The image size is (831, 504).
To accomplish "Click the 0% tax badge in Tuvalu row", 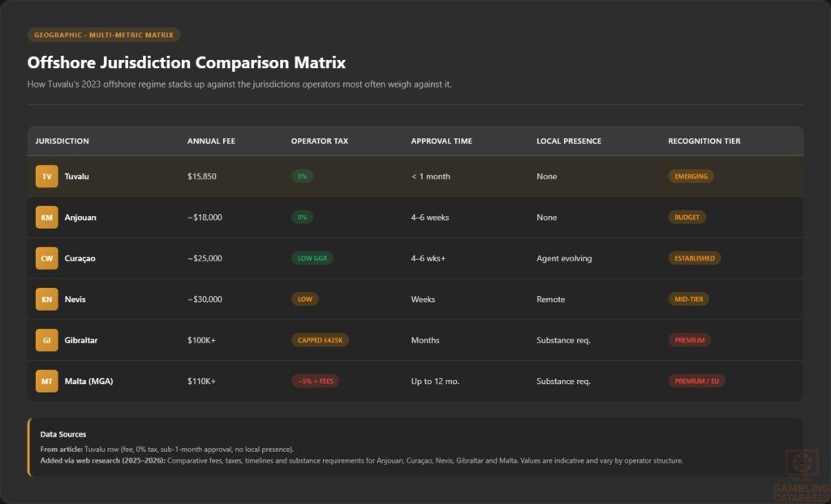I will coord(302,176).
